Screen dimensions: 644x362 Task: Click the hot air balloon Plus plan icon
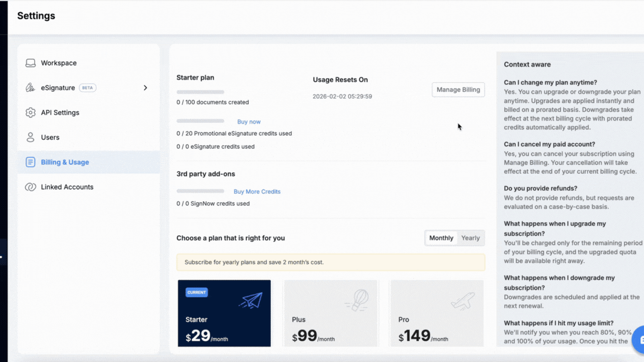(357, 301)
